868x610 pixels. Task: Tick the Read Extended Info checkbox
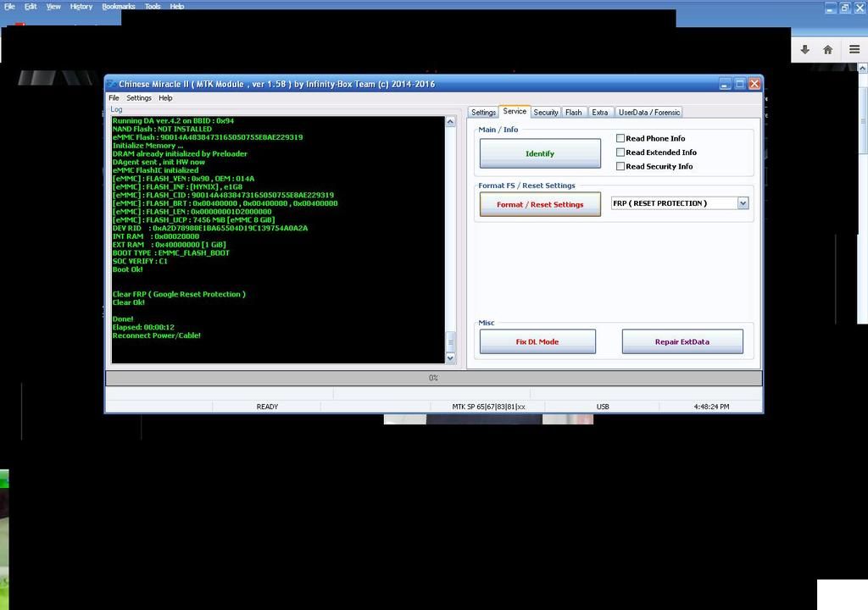620,152
